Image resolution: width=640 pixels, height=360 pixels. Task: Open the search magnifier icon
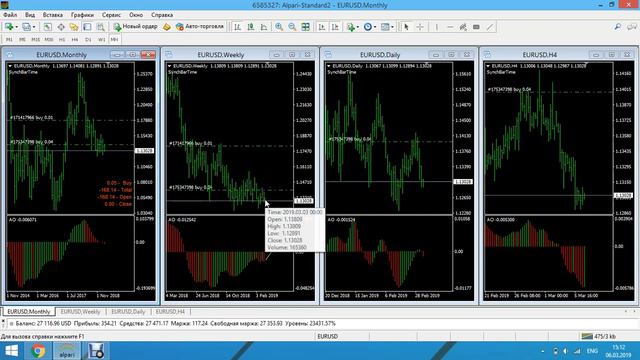coord(618,27)
